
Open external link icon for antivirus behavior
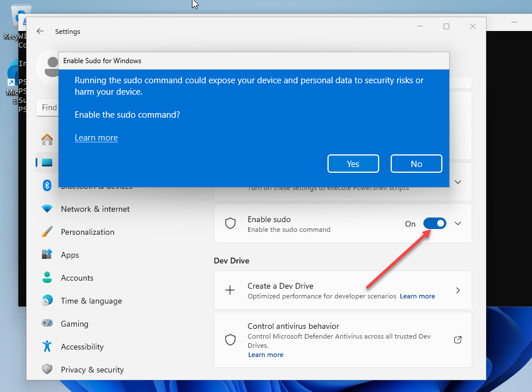(458, 340)
